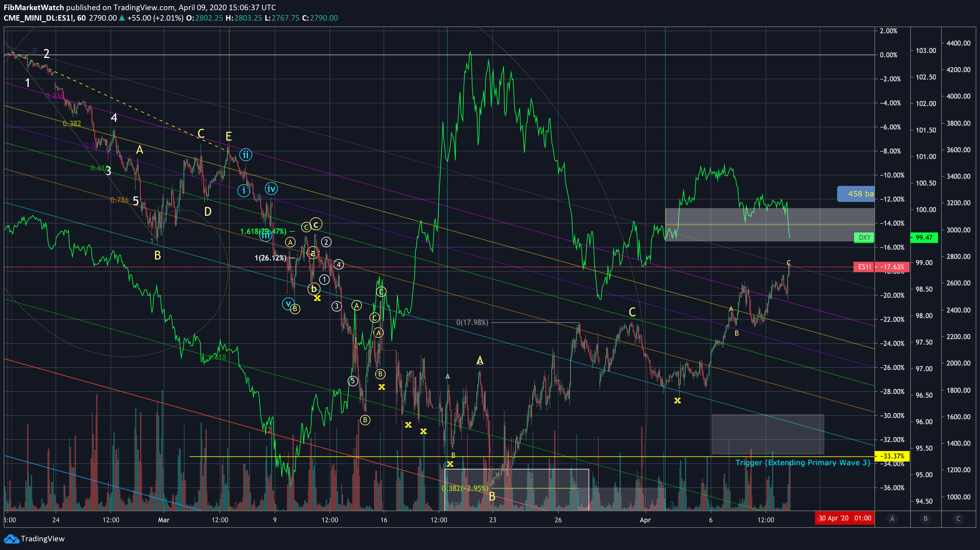Click the 2.00% percent axis value
This screenshot has width=980, height=550.
pos(888,31)
